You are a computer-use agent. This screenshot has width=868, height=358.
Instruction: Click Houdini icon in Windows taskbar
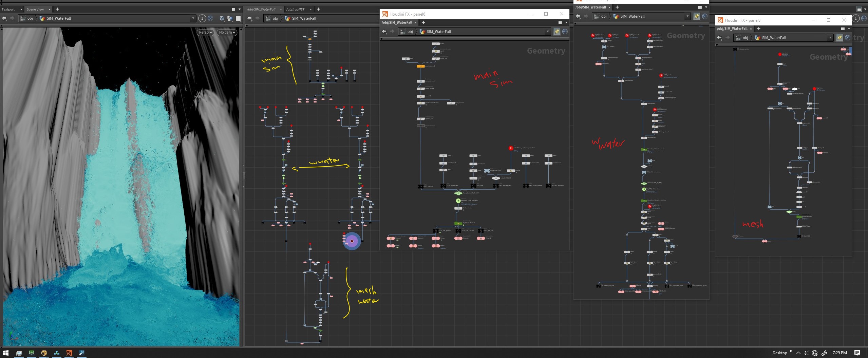pyautogui.click(x=69, y=353)
